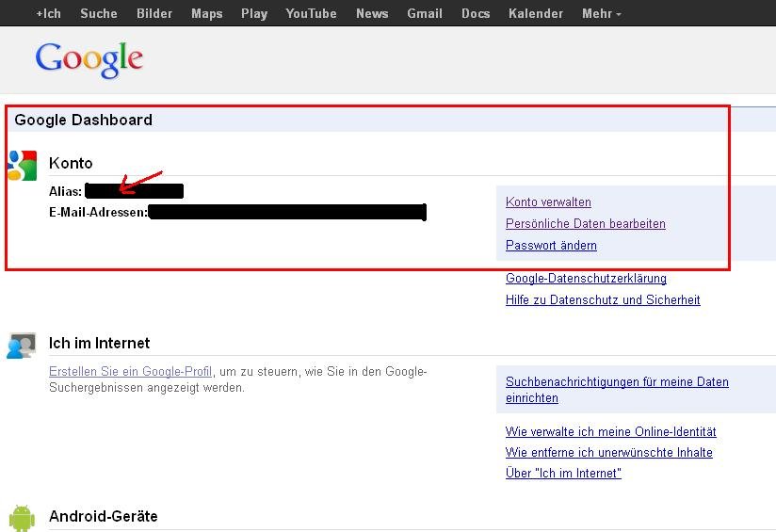Open Bilder in the navigation bar
The width and height of the screenshot is (776, 532).
point(154,13)
